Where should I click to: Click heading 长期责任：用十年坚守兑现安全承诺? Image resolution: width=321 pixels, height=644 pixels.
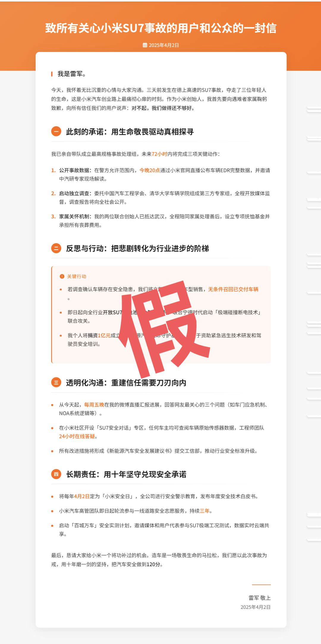(126, 474)
